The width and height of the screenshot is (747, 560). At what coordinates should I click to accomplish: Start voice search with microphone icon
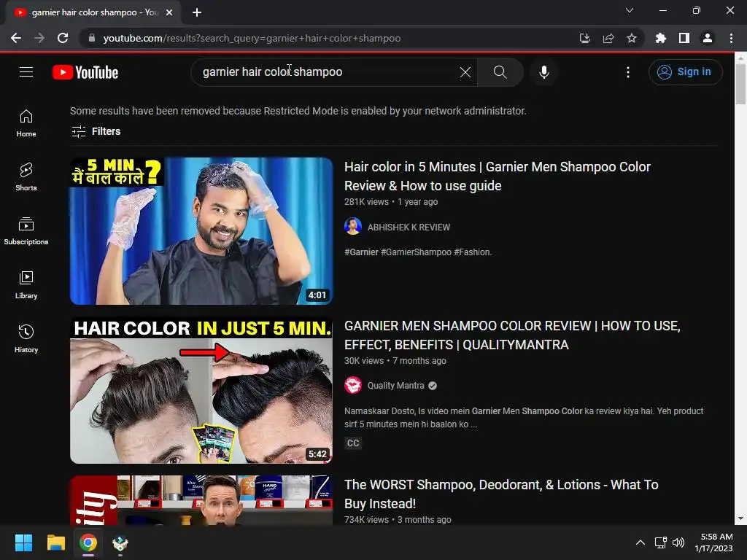click(544, 72)
